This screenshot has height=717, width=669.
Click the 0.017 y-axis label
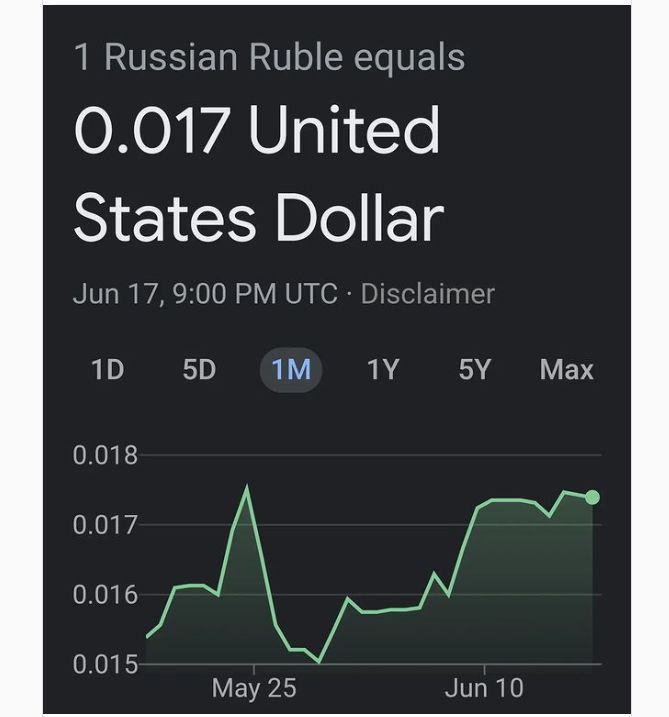click(104, 525)
